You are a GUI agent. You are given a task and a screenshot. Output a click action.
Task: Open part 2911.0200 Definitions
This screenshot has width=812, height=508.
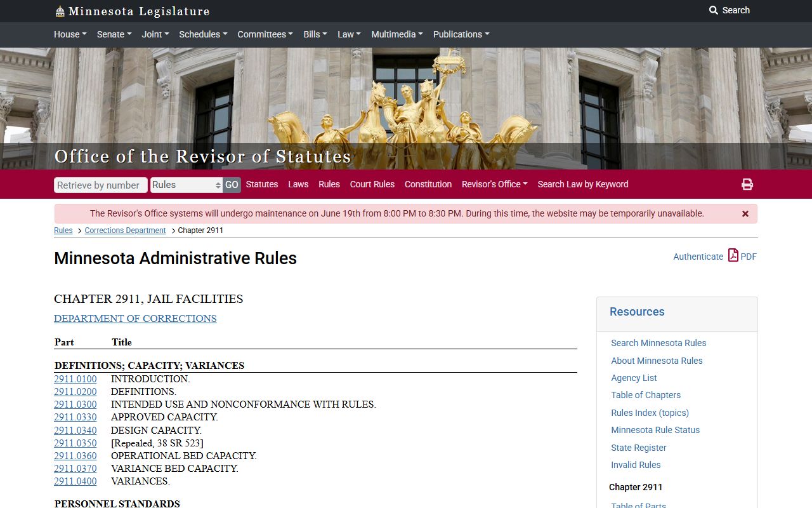pyautogui.click(x=75, y=392)
